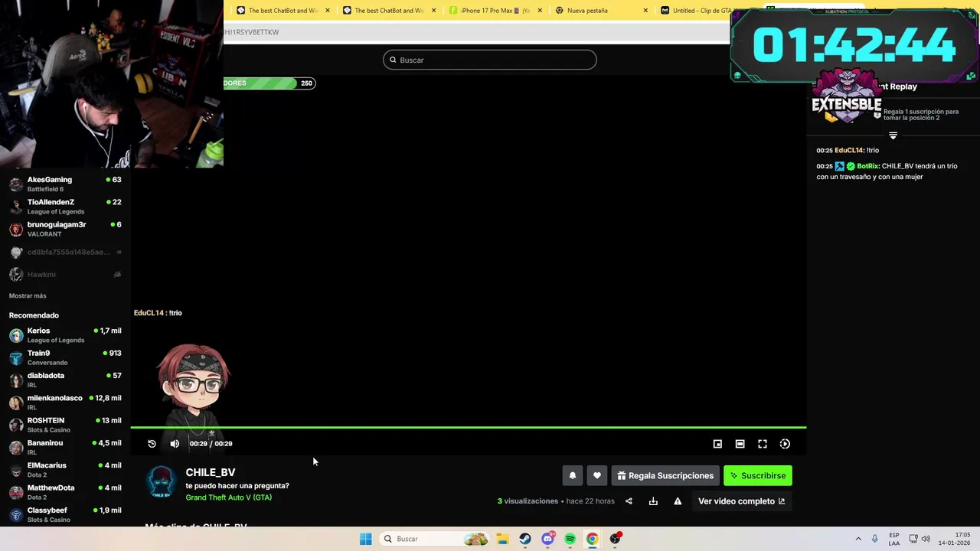Switch to second 'The best ChatBot' tab
This screenshot has height=551, width=980.
point(390,11)
